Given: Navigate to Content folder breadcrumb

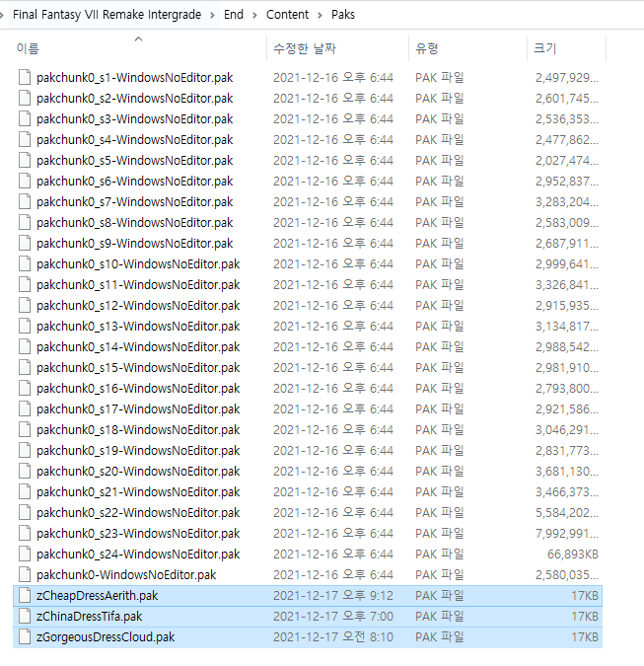Looking at the screenshot, I should [287, 15].
